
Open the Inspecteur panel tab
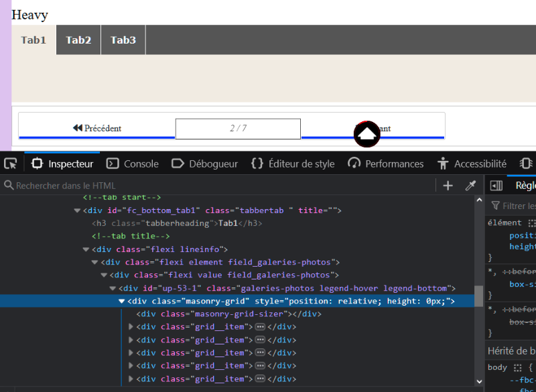coord(62,164)
